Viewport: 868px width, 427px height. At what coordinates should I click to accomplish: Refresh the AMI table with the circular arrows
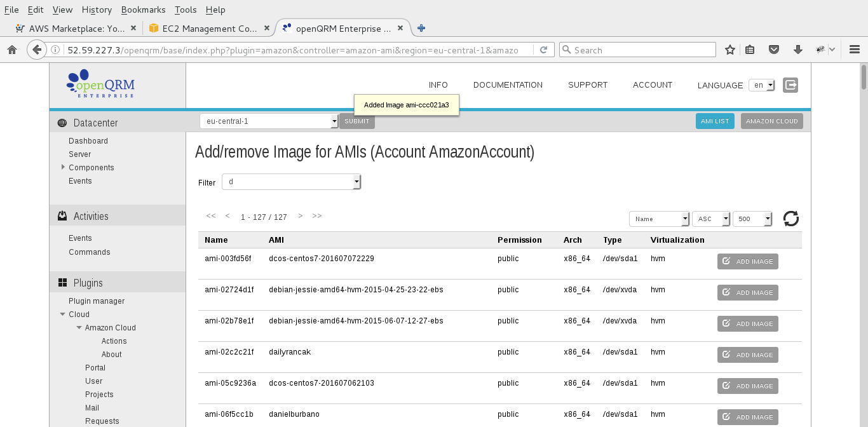point(791,219)
